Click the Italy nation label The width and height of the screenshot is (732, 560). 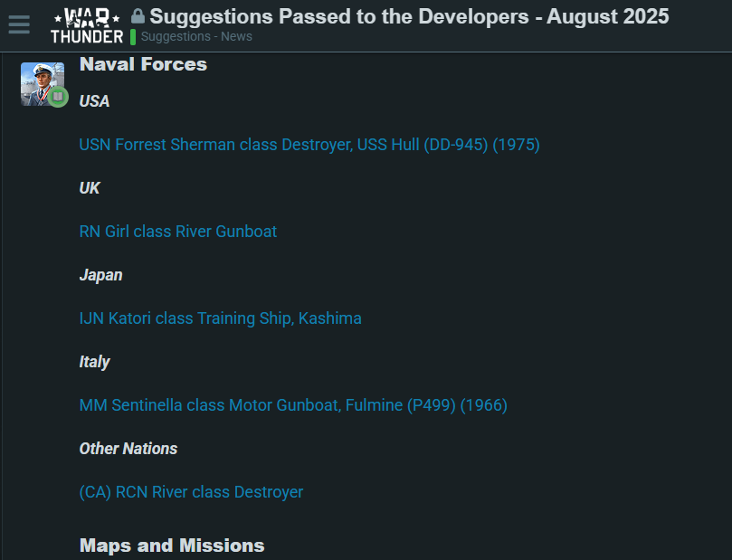click(94, 362)
